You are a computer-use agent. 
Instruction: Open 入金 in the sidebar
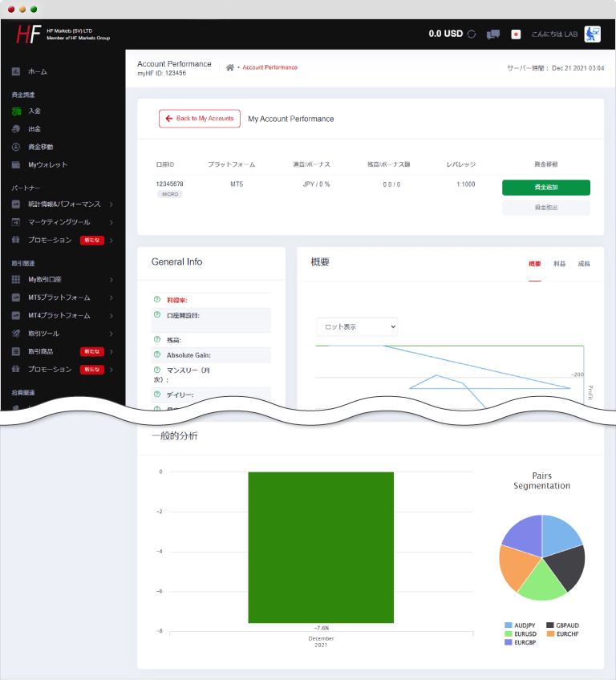(x=34, y=111)
